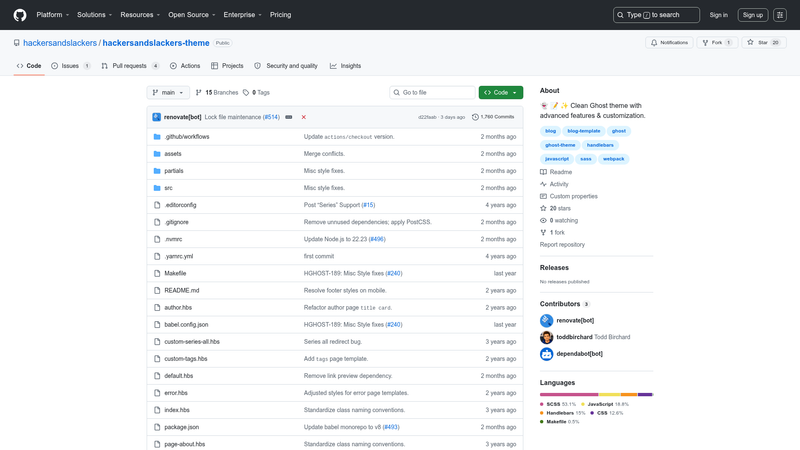The image size is (800, 450).
Task: Open 'Update Node.js to 22.23' commit message
Action: click(336, 239)
